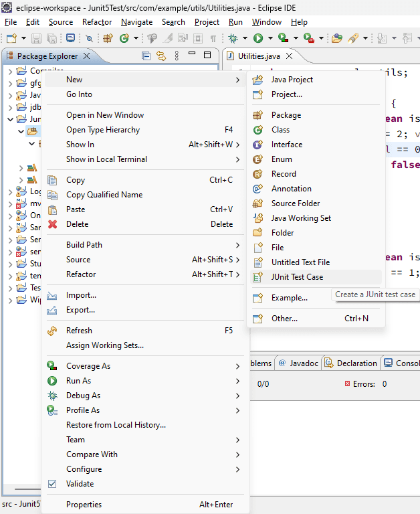420x514 pixels.
Task: Click Restore from Local History... entry
Action: pos(145,425)
